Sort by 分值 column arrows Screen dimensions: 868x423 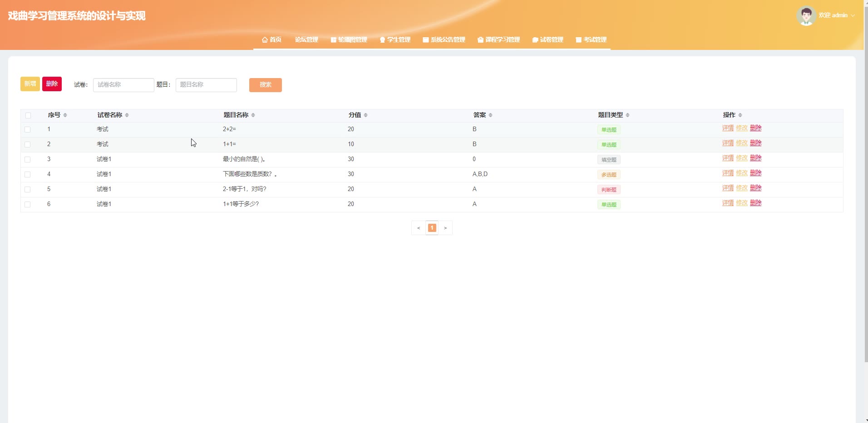[x=365, y=115]
